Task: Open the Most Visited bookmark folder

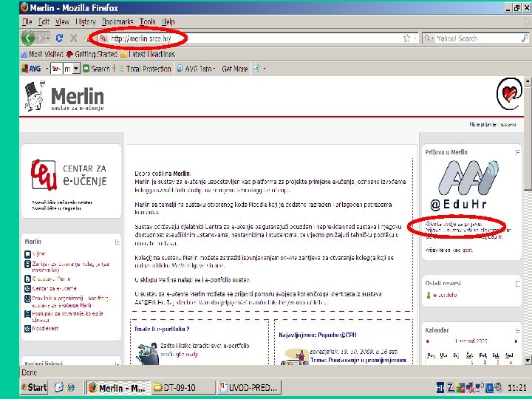Action: (x=42, y=54)
